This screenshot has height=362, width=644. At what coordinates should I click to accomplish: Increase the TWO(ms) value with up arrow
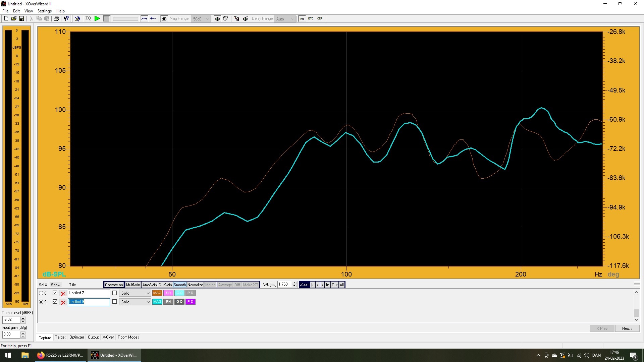coord(294,283)
